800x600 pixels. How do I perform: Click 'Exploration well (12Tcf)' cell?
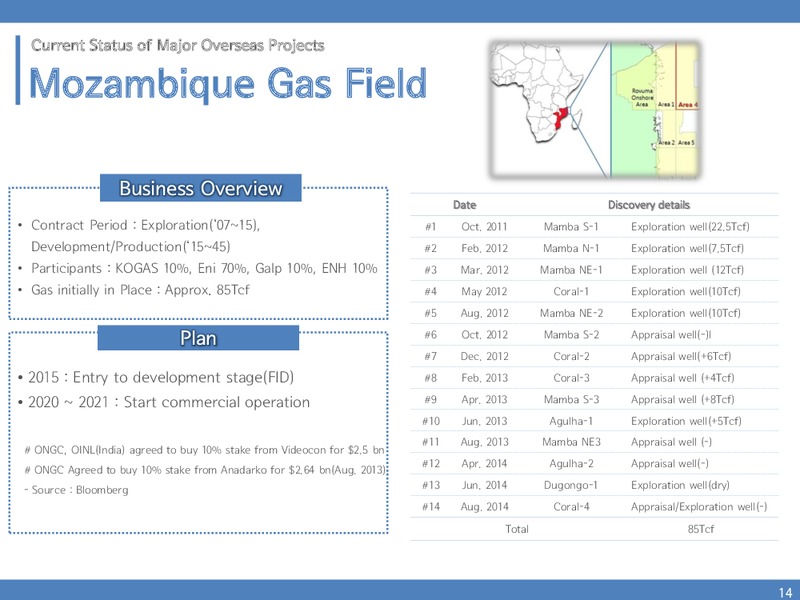687,270
